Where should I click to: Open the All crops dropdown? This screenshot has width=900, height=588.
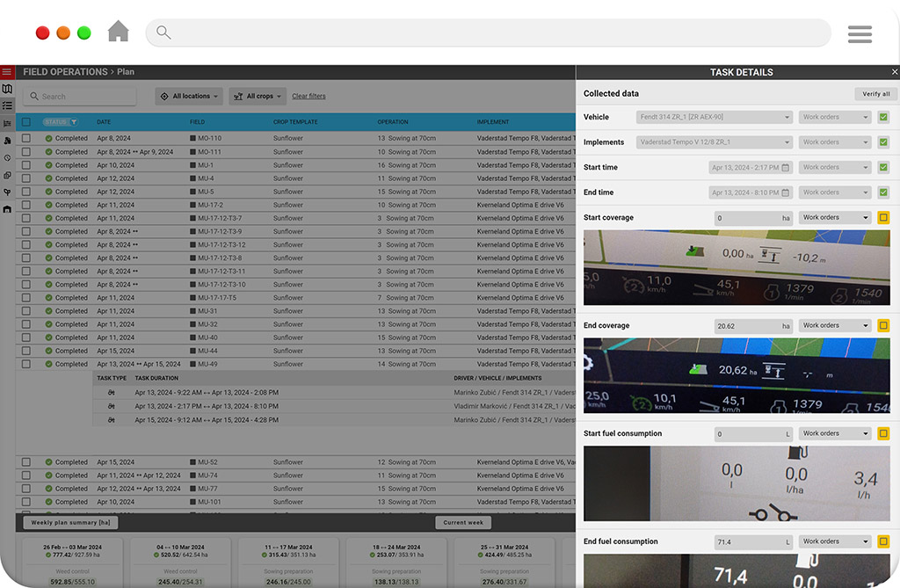(x=258, y=97)
